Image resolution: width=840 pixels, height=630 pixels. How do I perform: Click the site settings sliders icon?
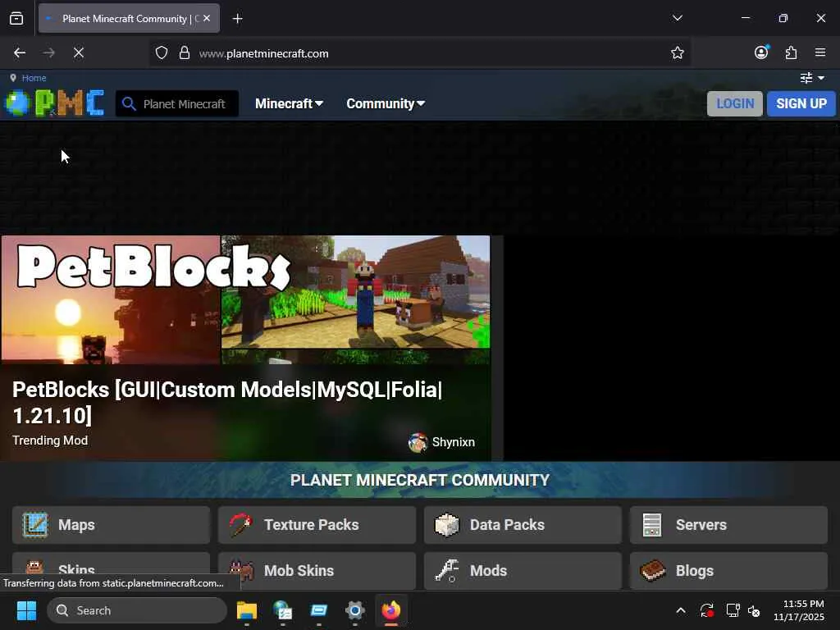(806, 78)
